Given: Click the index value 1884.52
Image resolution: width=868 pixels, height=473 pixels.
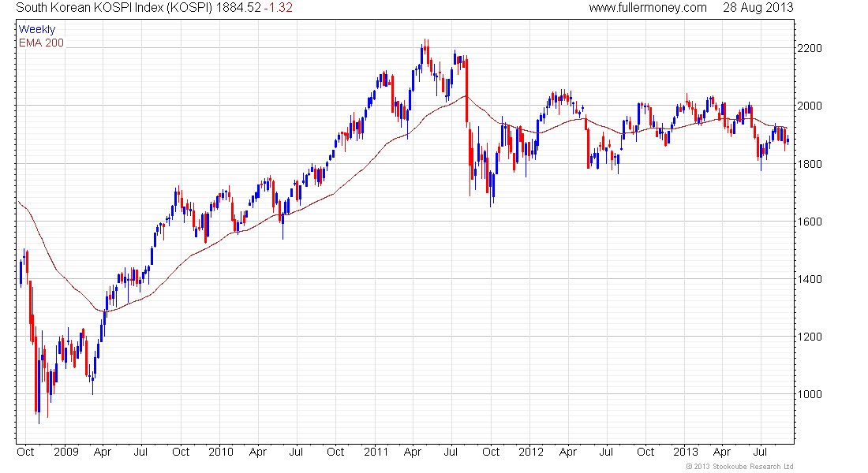Looking at the screenshot, I should pyautogui.click(x=238, y=8).
